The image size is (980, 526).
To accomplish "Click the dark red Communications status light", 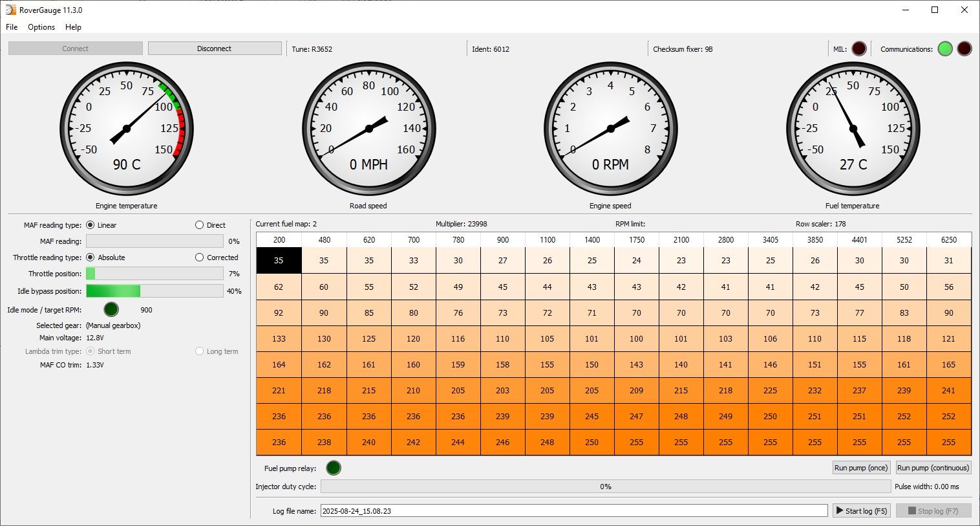I will pos(964,49).
